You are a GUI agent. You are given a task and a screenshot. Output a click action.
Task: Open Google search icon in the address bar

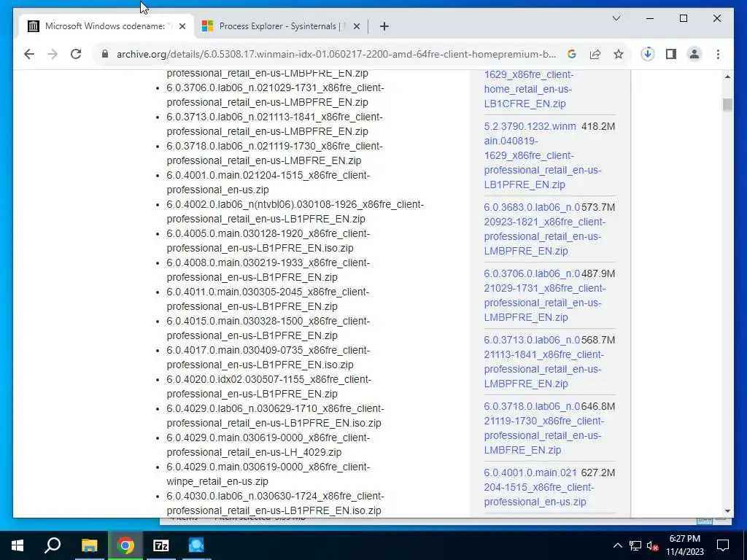click(572, 54)
